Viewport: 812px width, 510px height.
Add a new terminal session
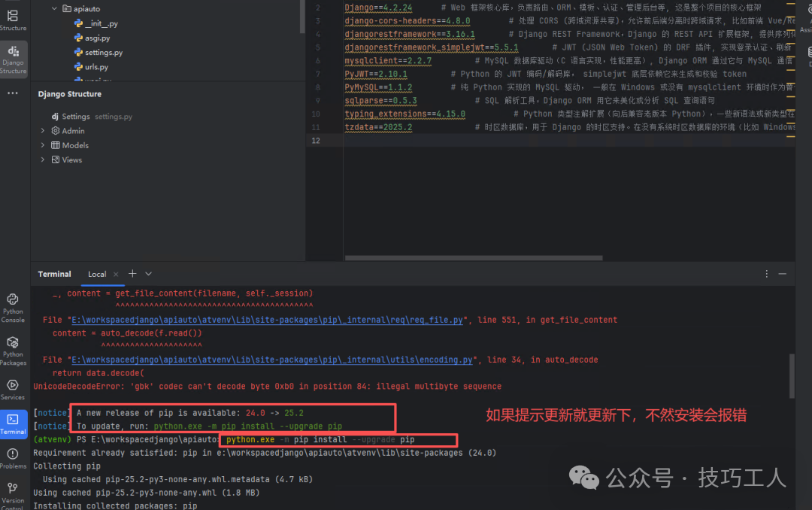132,274
